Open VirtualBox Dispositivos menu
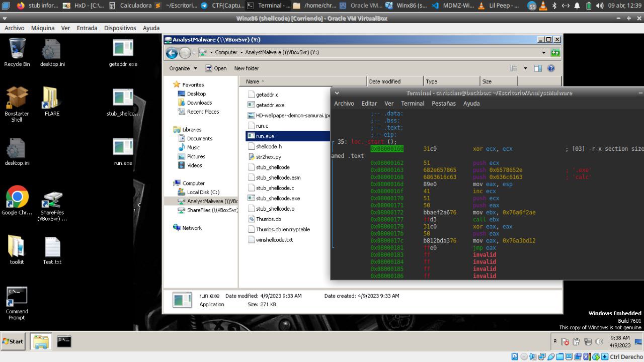The width and height of the screenshot is (644, 362). [120, 28]
